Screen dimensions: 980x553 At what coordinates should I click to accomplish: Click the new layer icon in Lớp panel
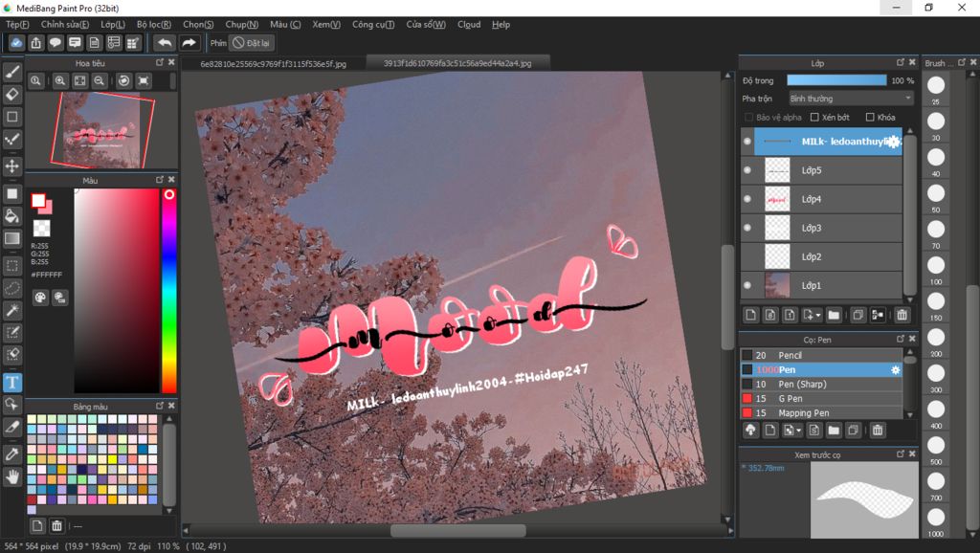(750, 315)
